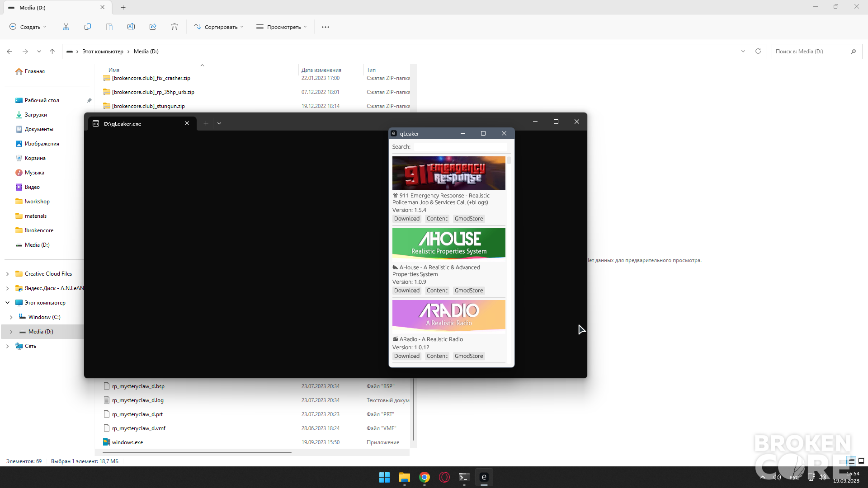
Task: Open GmodStore for AHouse
Action: 469,291
